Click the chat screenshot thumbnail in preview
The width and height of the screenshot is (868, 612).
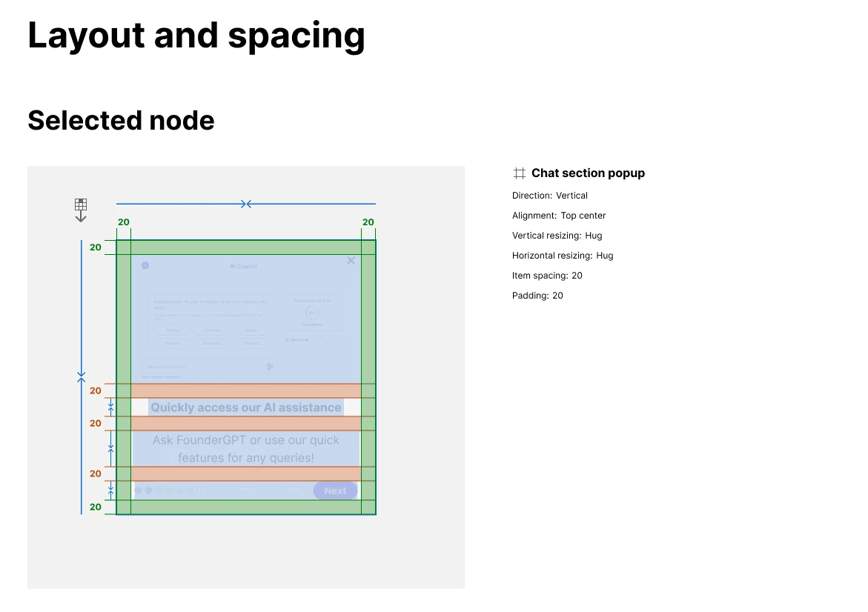246,319
